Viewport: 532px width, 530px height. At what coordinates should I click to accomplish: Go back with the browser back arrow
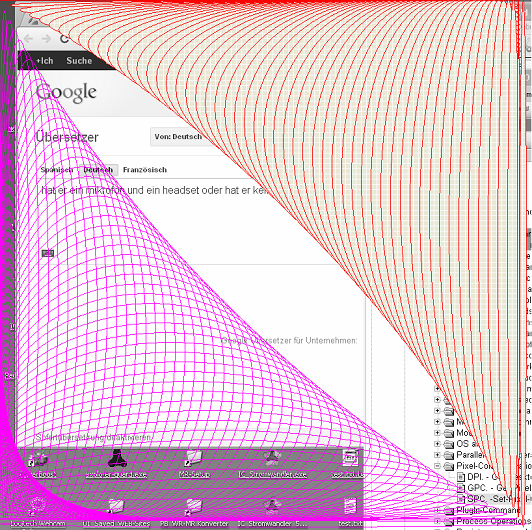(x=28, y=39)
